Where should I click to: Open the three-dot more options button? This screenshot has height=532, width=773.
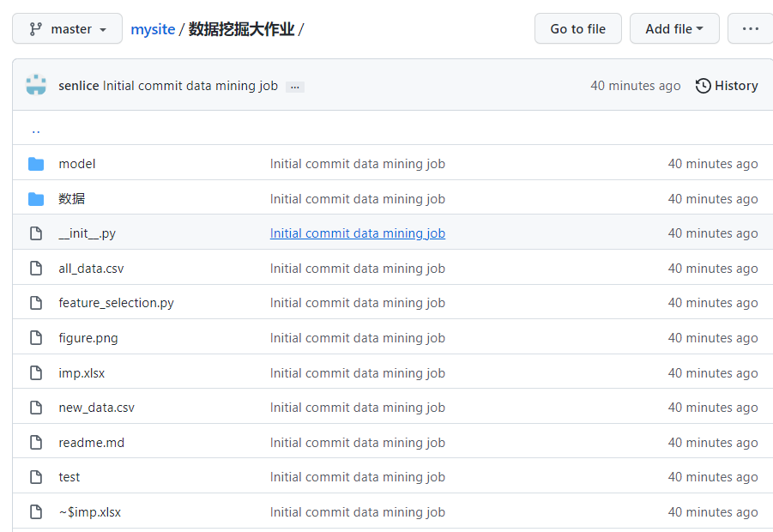coord(751,29)
